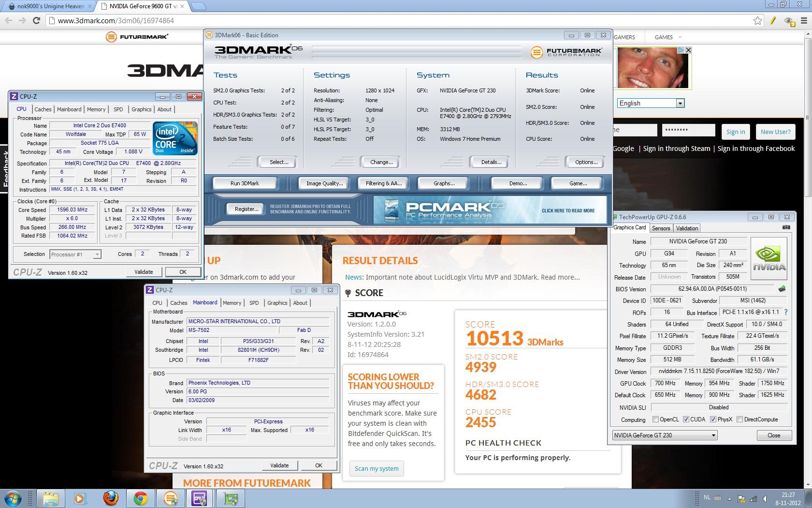
Task: Open Image Quality settings in 3DMark06
Action: 325,183
